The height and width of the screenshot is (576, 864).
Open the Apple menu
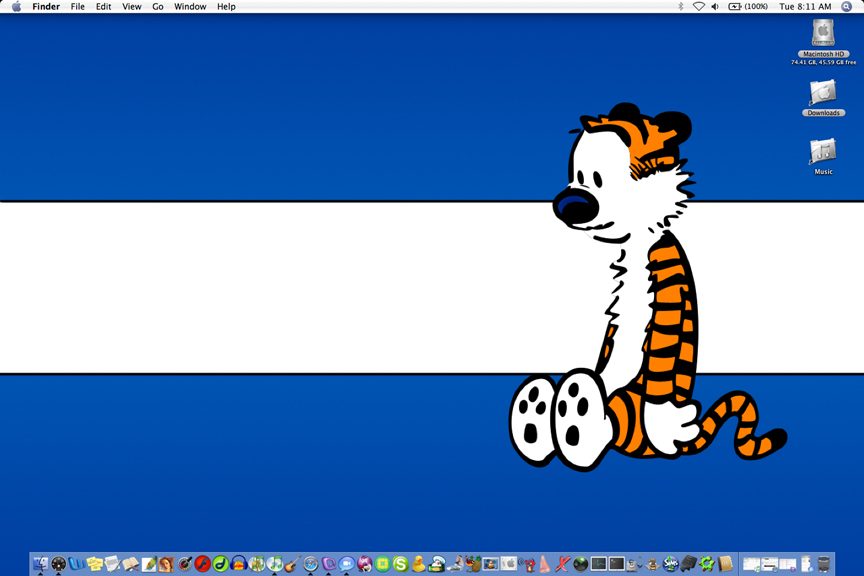click(x=17, y=7)
